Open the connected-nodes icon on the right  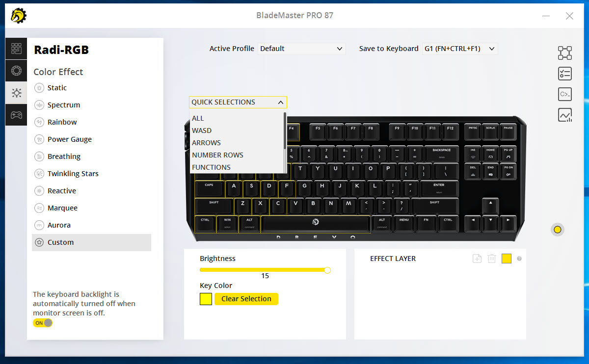565,53
